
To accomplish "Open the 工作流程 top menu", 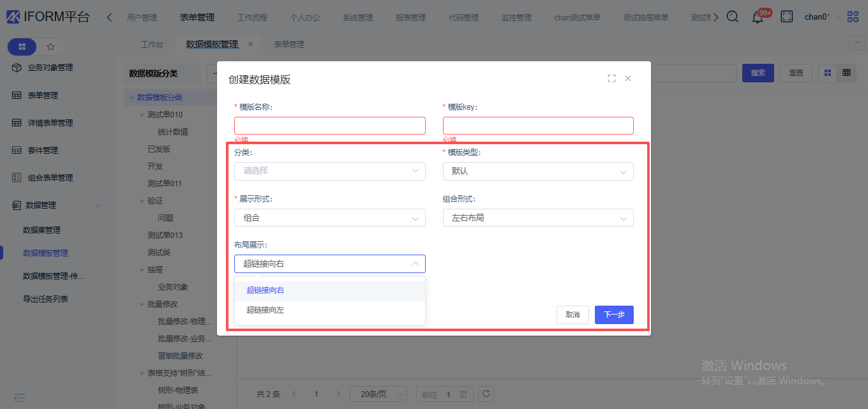I will coord(252,18).
